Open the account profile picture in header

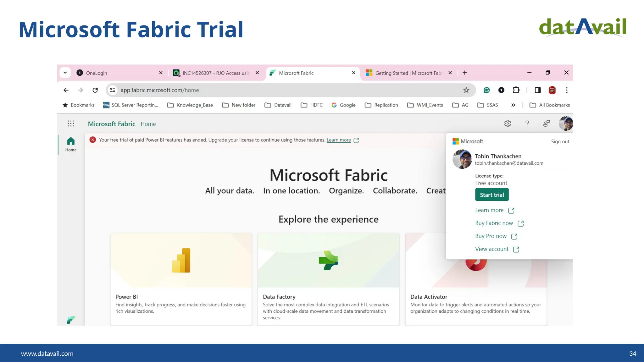pos(565,123)
